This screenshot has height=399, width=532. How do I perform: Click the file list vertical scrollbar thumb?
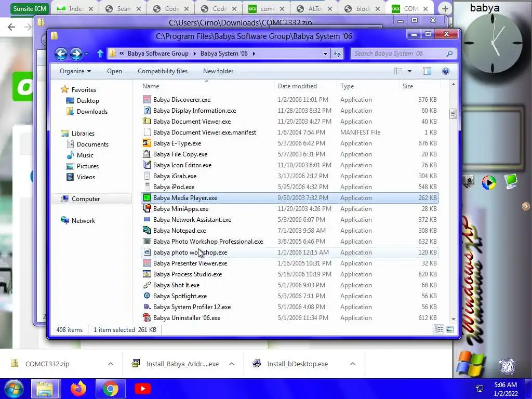[x=453, y=114]
